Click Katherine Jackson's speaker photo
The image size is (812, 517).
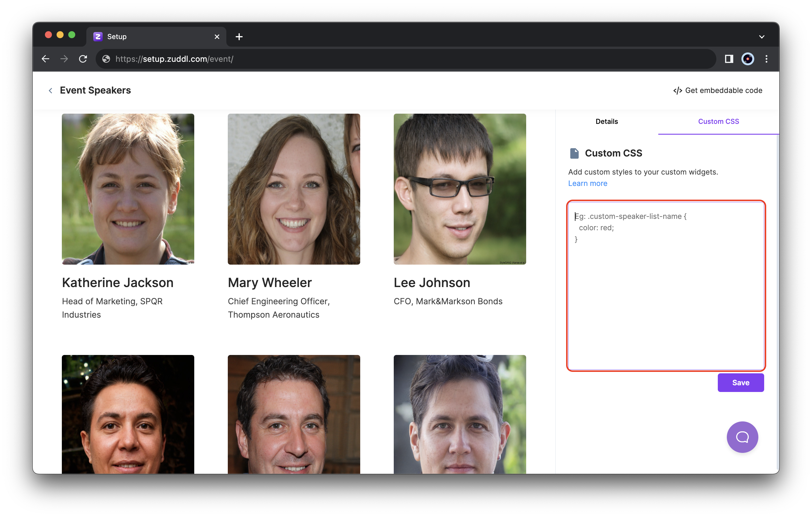[x=128, y=189]
